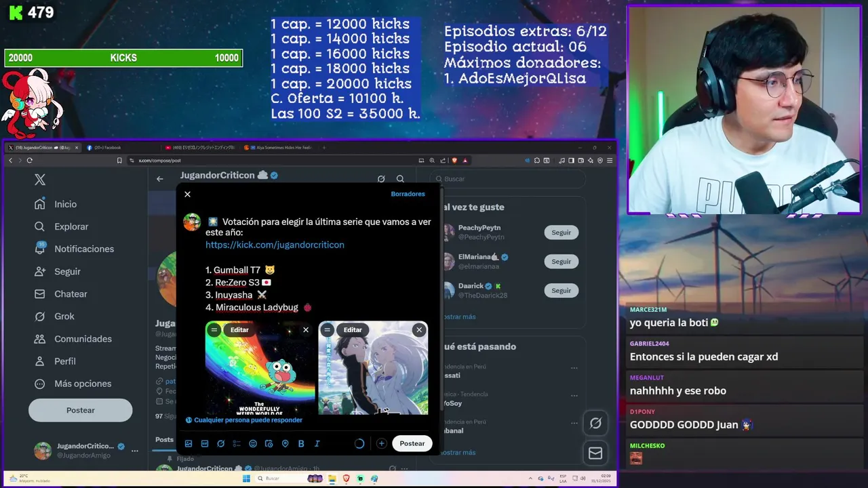The image size is (868, 488).
Task: Open a new browser tab
Action: 323,148
